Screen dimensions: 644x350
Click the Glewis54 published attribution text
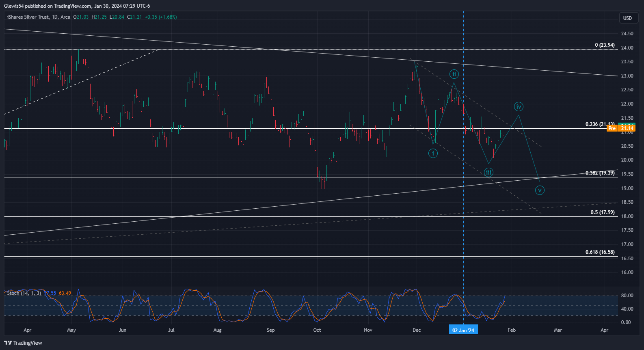pyautogui.click(x=77, y=6)
